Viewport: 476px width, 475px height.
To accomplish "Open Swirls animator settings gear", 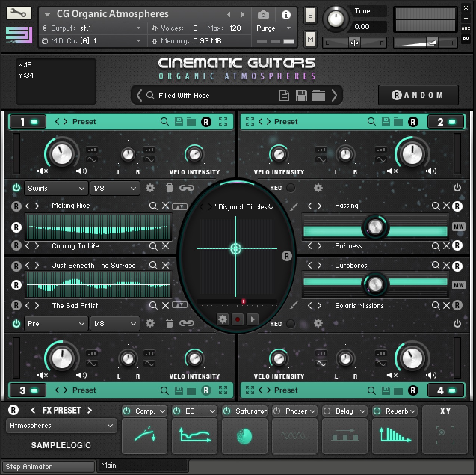I will point(150,188).
